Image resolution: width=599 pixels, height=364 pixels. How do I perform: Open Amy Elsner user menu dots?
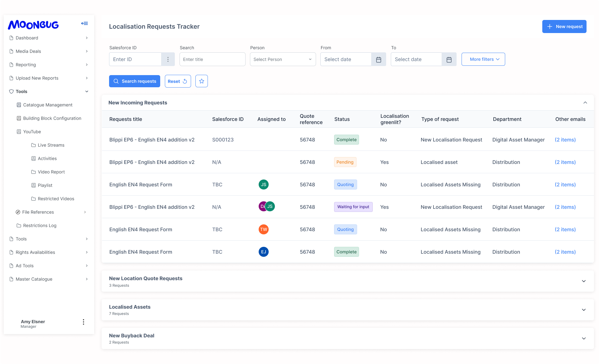coord(83,322)
